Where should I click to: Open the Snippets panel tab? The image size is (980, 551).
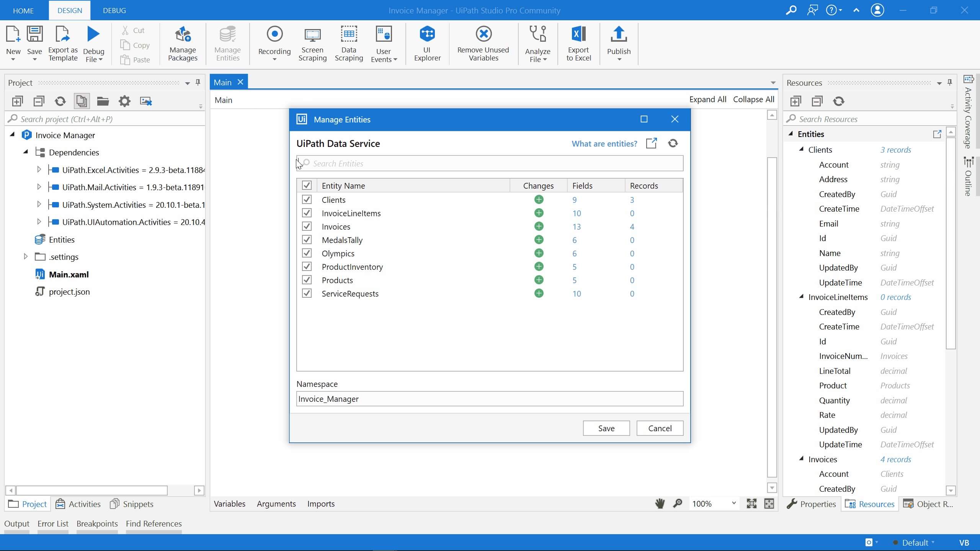[132, 504]
